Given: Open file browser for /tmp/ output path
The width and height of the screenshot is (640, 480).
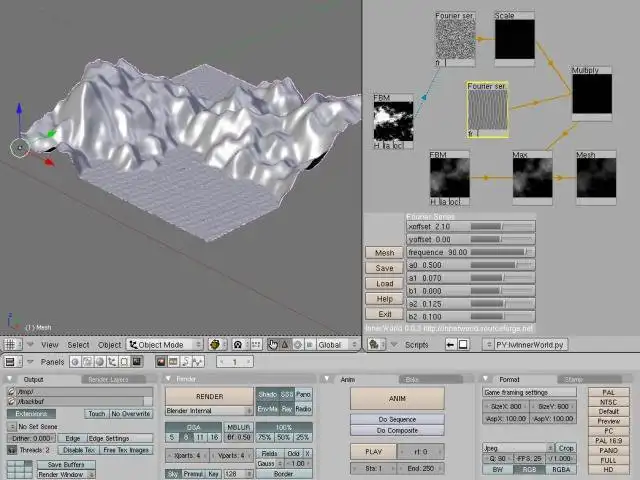Looking at the screenshot, I should pyautogui.click(x=11, y=391).
